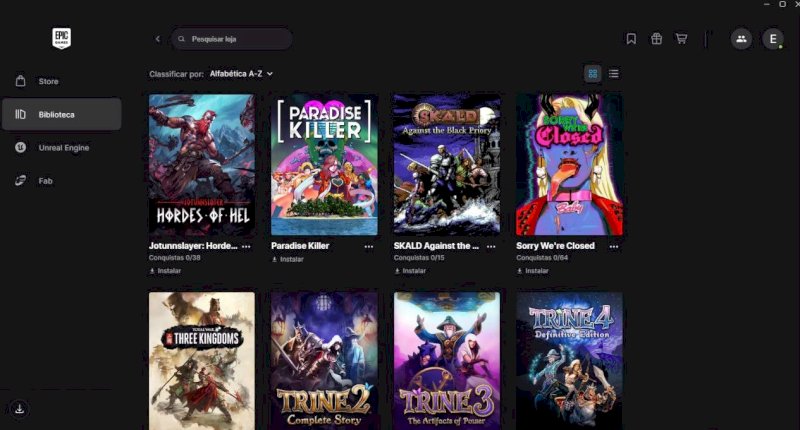Open downloads icon in sidebar
The width and height of the screenshot is (800, 430).
19,408
